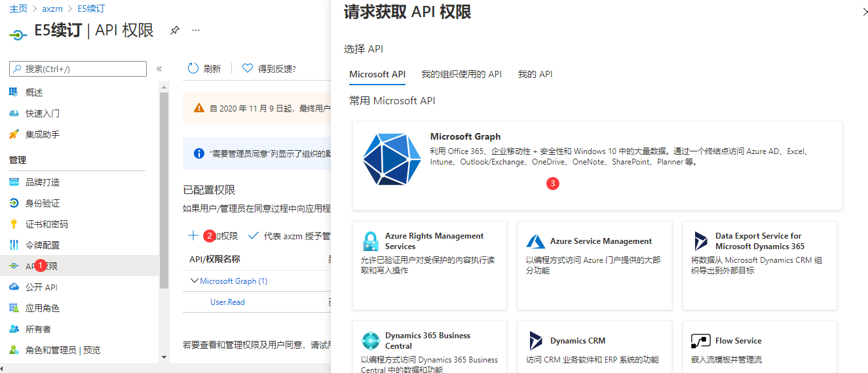Click the 刷新 refresh button

(x=204, y=68)
